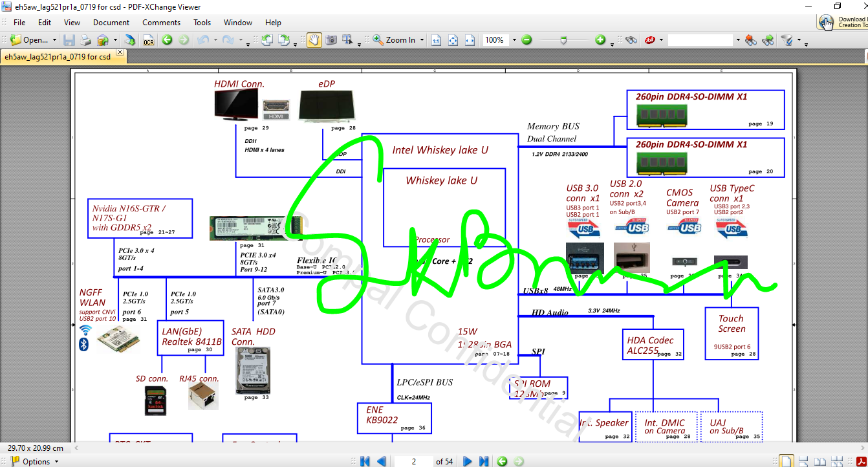The height and width of the screenshot is (467, 868).
Task: Open the Window menu
Action: point(238,22)
